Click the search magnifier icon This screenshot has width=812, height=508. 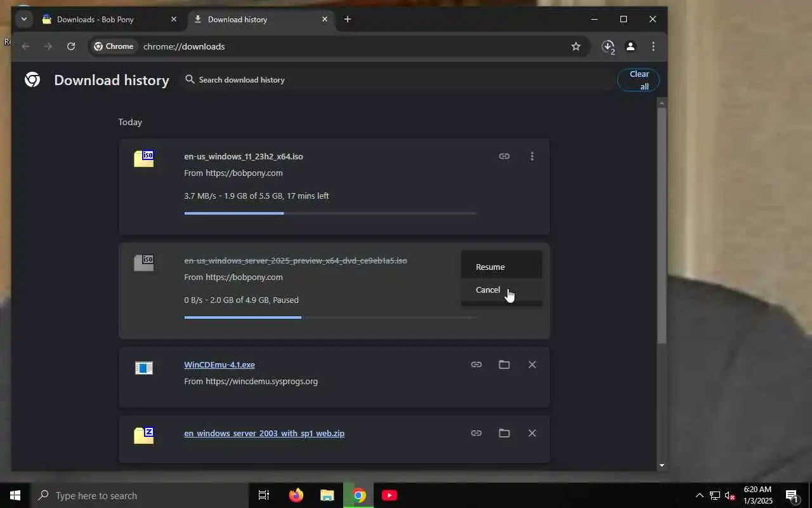coord(190,79)
